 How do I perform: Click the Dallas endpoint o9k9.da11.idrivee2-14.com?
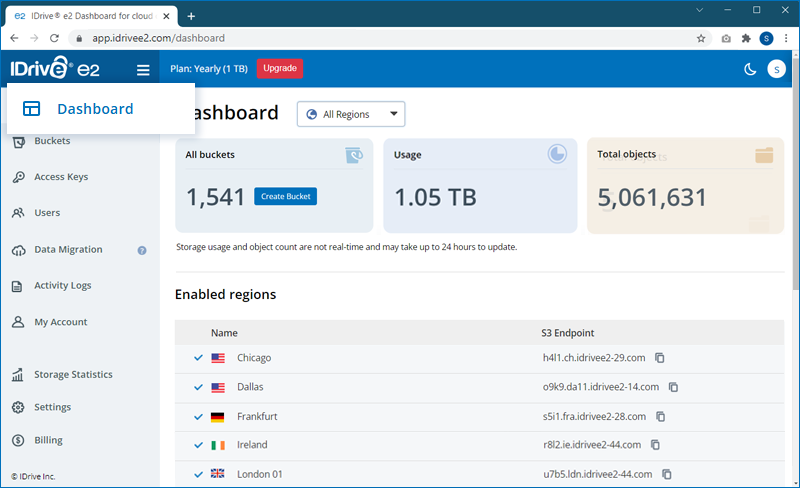(x=601, y=387)
